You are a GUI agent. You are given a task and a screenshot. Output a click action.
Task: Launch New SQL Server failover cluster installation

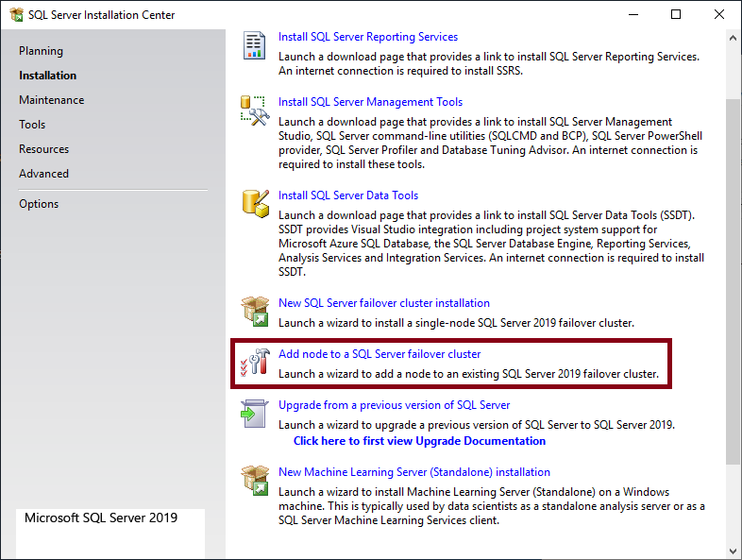pos(384,303)
